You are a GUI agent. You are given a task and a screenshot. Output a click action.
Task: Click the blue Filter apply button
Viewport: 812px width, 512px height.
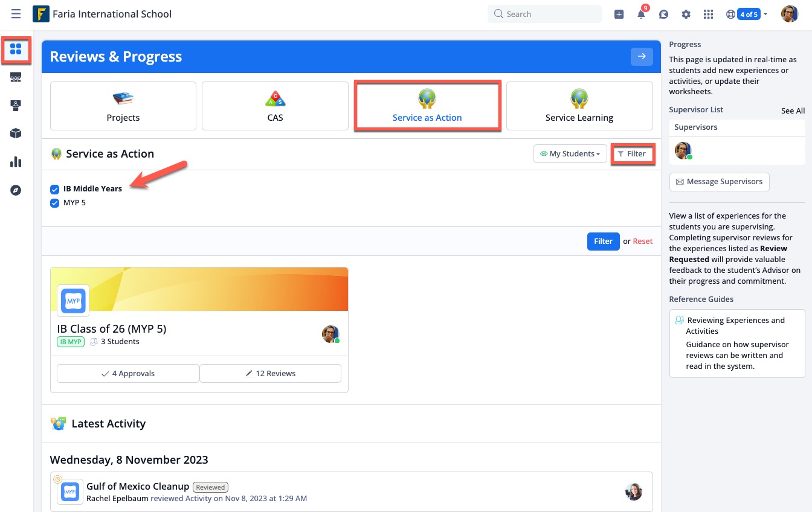(x=602, y=242)
